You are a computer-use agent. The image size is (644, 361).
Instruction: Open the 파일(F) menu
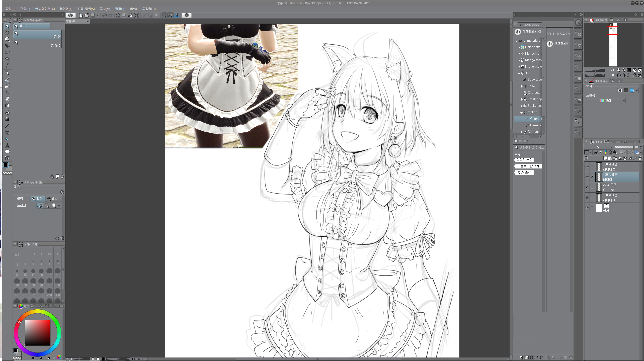pos(10,9)
